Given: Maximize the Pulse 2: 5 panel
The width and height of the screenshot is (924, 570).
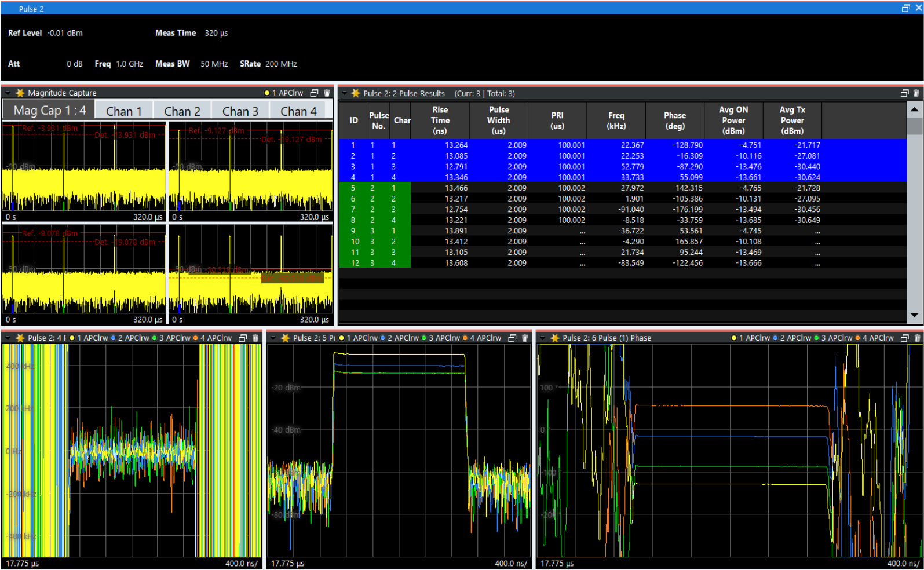Looking at the screenshot, I should tap(512, 338).
